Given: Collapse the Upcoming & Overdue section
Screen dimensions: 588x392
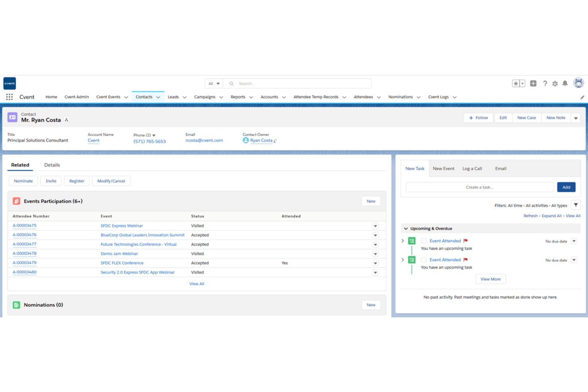Looking at the screenshot, I should pyautogui.click(x=406, y=228).
